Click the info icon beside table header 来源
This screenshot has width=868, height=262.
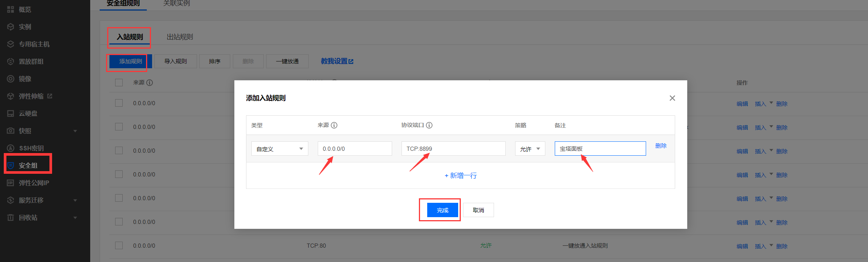(149, 83)
